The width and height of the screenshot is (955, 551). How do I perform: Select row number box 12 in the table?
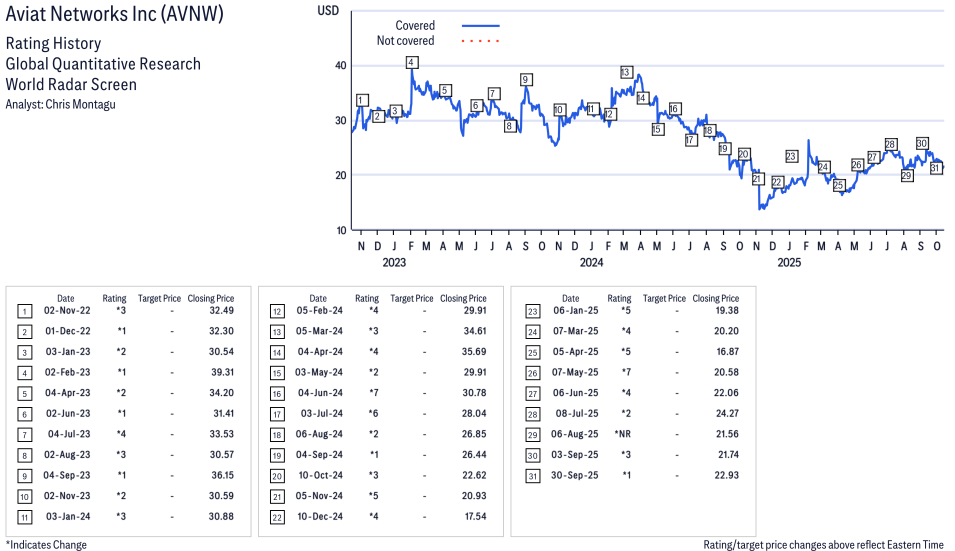point(277,311)
